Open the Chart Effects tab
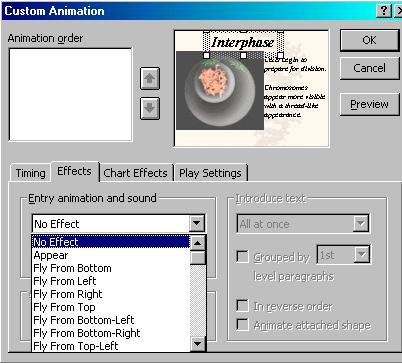 click(x=135, y=173)
